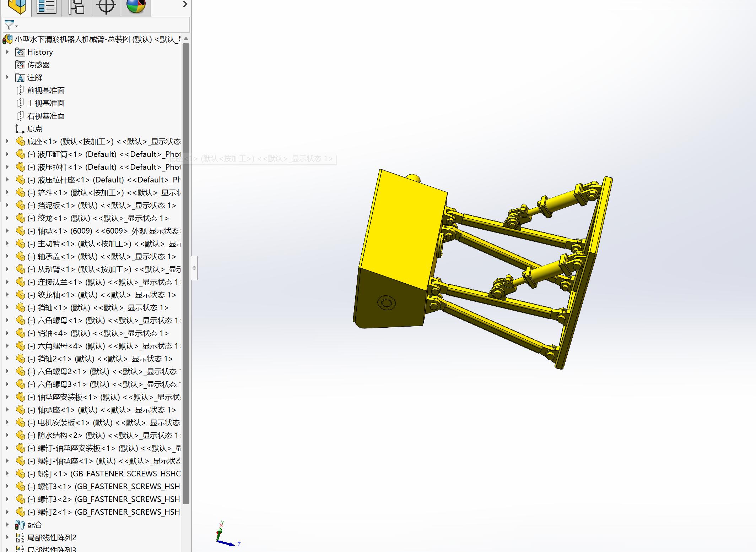Select the 上视基准面 plane
The height and width of the screenshot is (552, 756).
click(x=40, y=103)
